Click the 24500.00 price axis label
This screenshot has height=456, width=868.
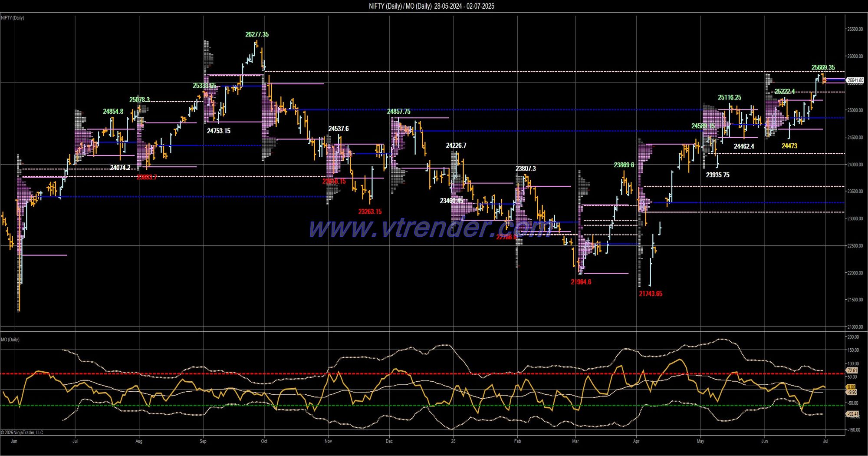[x=855, y=138]
